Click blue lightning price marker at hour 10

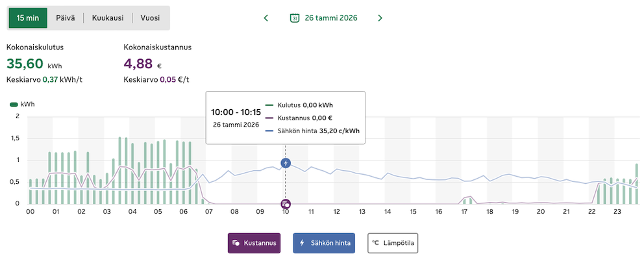pos(286,163)
